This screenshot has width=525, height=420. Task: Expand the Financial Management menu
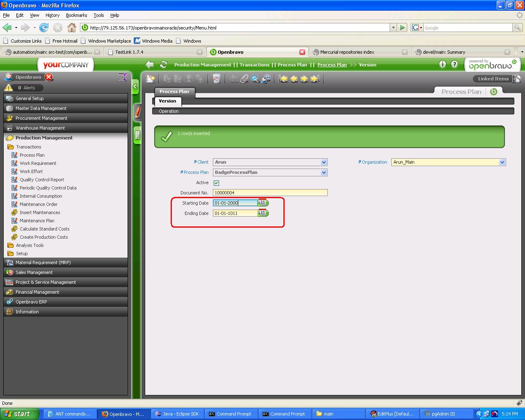(66, 292)
